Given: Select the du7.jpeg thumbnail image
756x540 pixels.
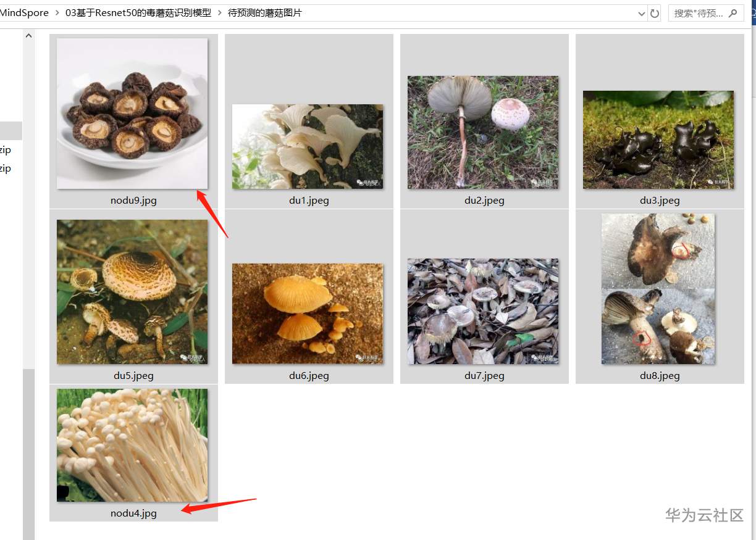Looking at the screenshot, I should 483,311.
